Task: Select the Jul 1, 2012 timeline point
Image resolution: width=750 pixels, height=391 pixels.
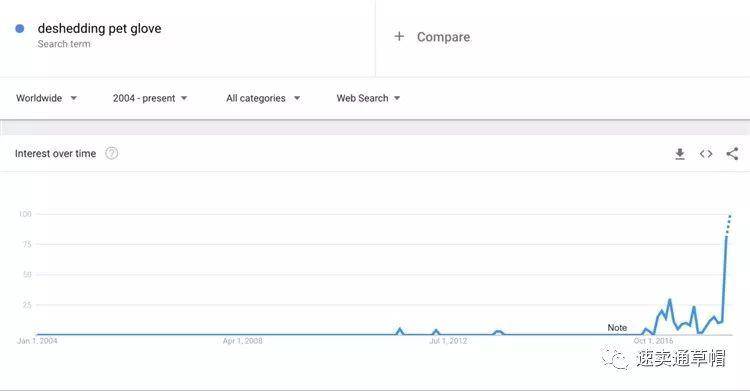Action: (448, 341)
